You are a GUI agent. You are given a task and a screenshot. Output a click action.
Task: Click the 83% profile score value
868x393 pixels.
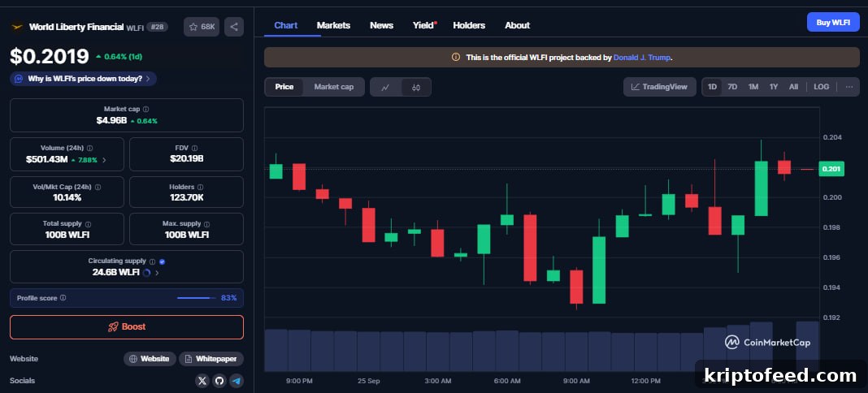tap(228, 298)
